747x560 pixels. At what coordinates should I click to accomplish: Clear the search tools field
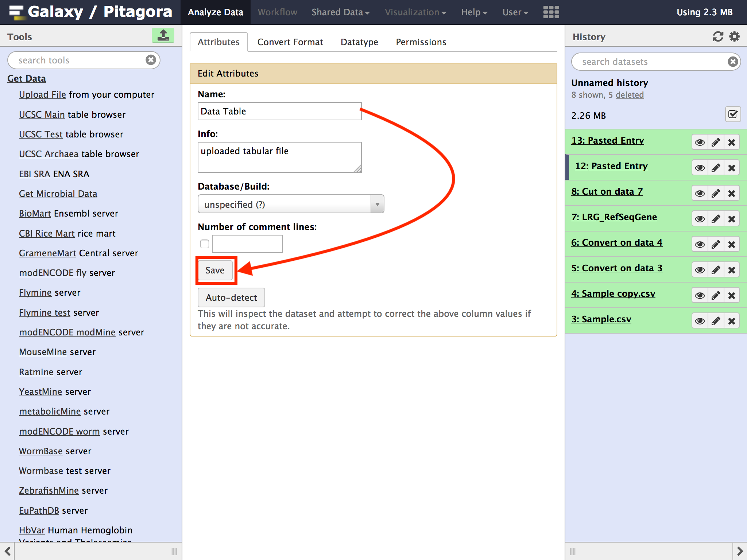coord(151,60)
